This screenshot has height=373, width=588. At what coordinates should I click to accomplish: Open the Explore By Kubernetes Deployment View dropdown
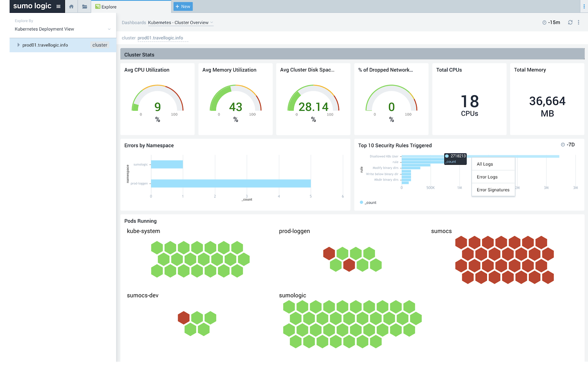point(62,29)
